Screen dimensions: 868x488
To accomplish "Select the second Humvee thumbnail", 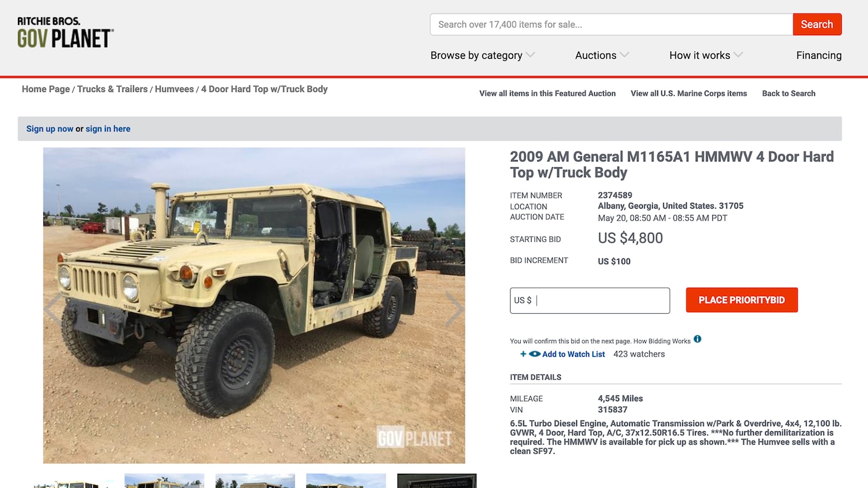I will coord(164,481).
